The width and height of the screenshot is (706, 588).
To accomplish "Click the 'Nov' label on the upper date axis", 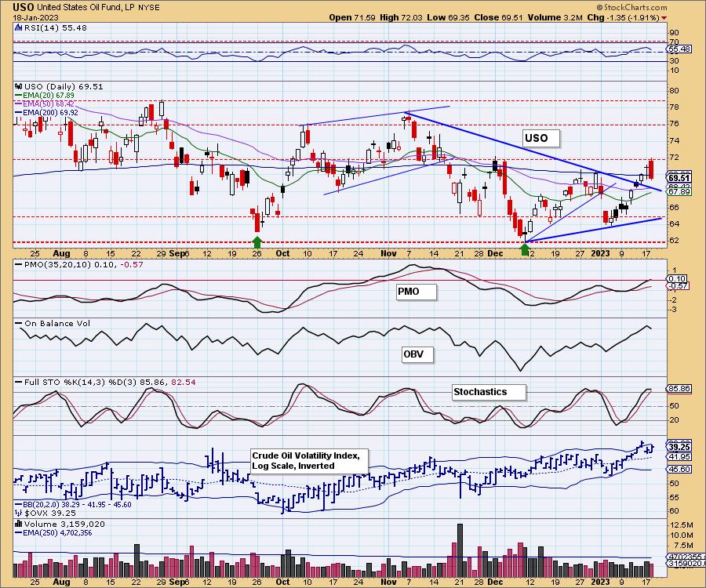I will [x=388, y=254].
